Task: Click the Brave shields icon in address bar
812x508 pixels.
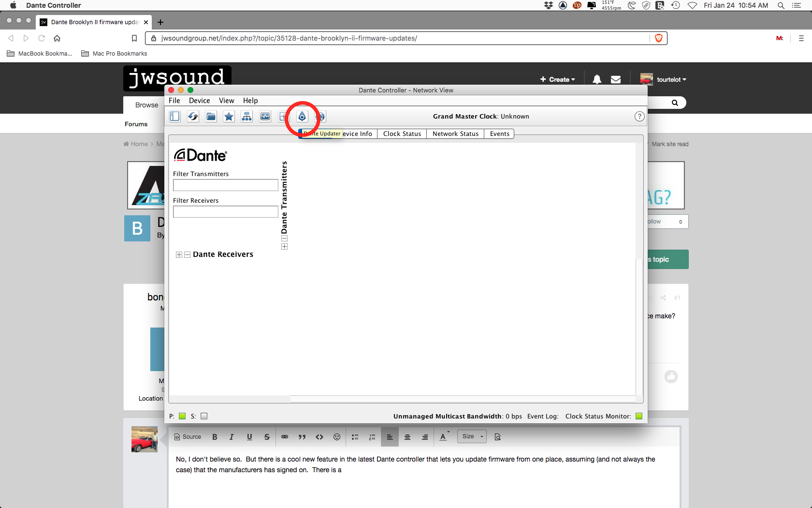Action: pos(658,38)
